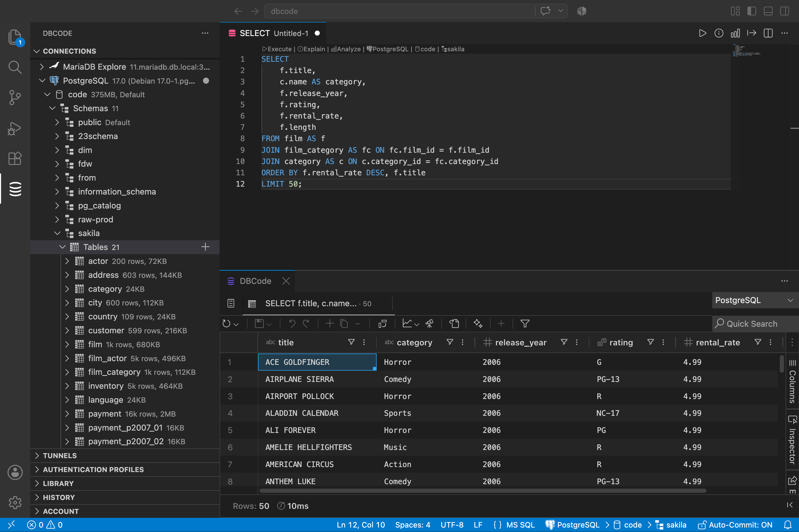Filter the title column
Viewport: 799px width, 532px height.
pyautogui.click(x=351, y=342)
